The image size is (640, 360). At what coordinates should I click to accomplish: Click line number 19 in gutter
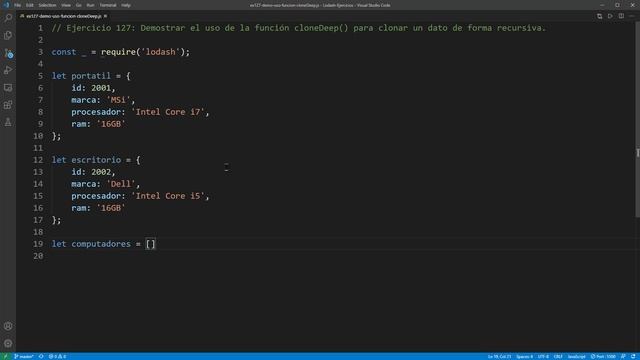point(38,244)
